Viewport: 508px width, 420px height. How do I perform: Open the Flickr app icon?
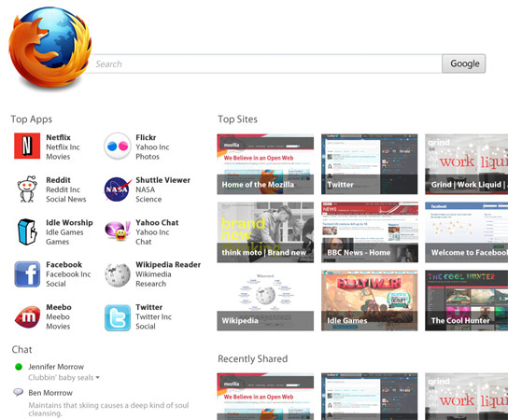pos(118,146)
